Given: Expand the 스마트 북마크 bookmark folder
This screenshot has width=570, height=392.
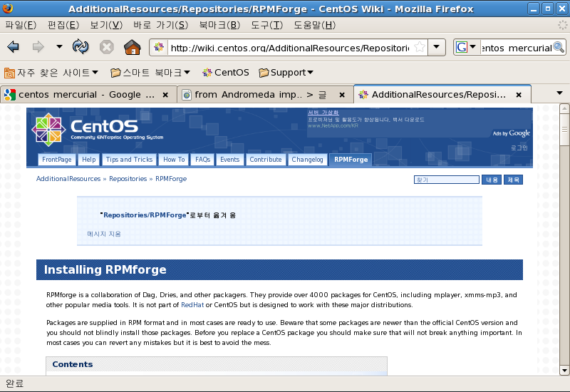Looking at the screenshot, I should click(x=150, y=73).
